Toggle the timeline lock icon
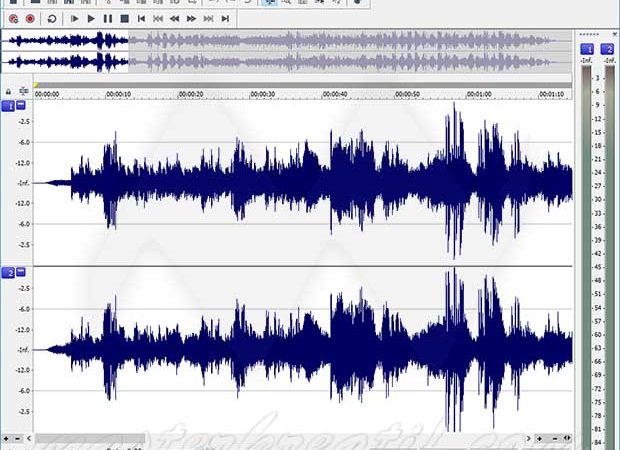 [x=8, y=91]
